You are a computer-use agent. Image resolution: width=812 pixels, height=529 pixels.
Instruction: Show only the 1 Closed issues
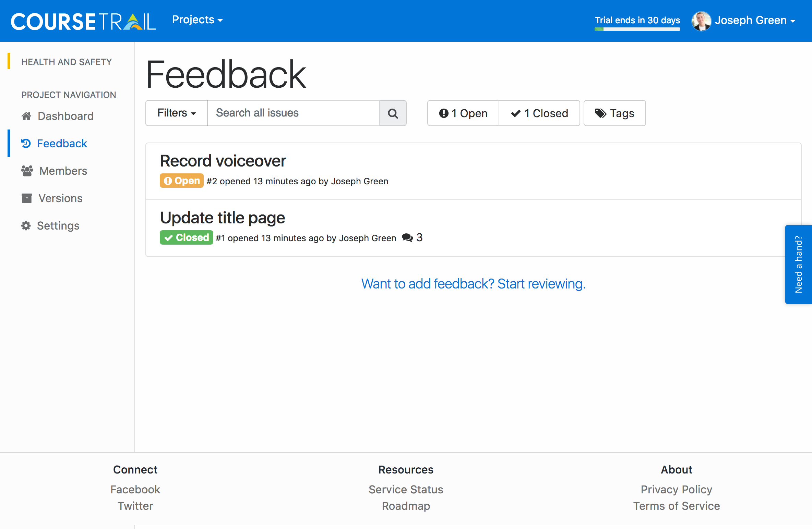[x=539, y=113]
